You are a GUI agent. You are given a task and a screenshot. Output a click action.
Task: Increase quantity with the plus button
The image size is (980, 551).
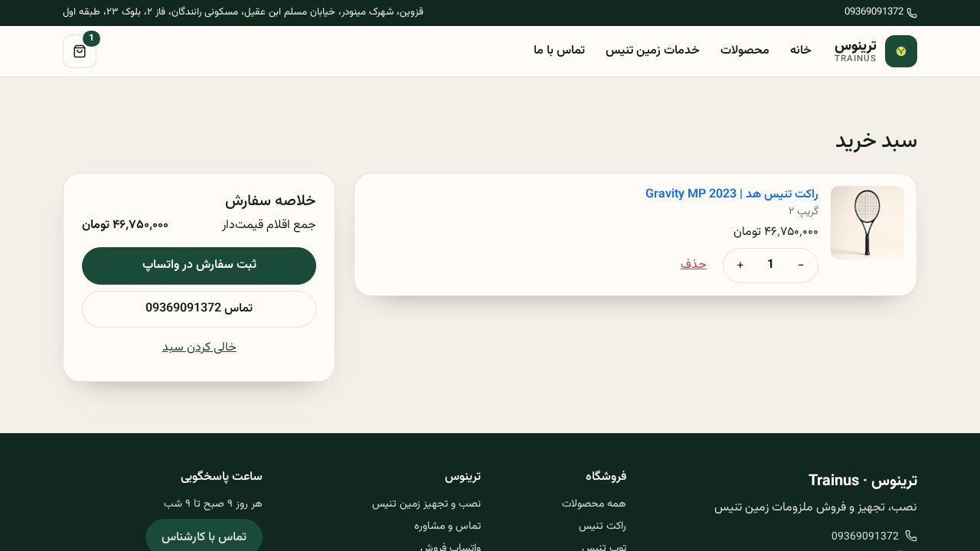(740, 265)
